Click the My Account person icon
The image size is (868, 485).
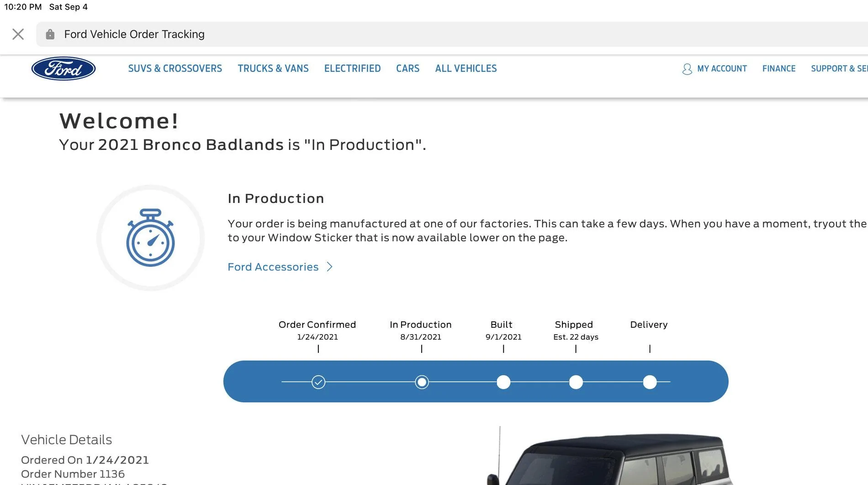tap(687, 69)
